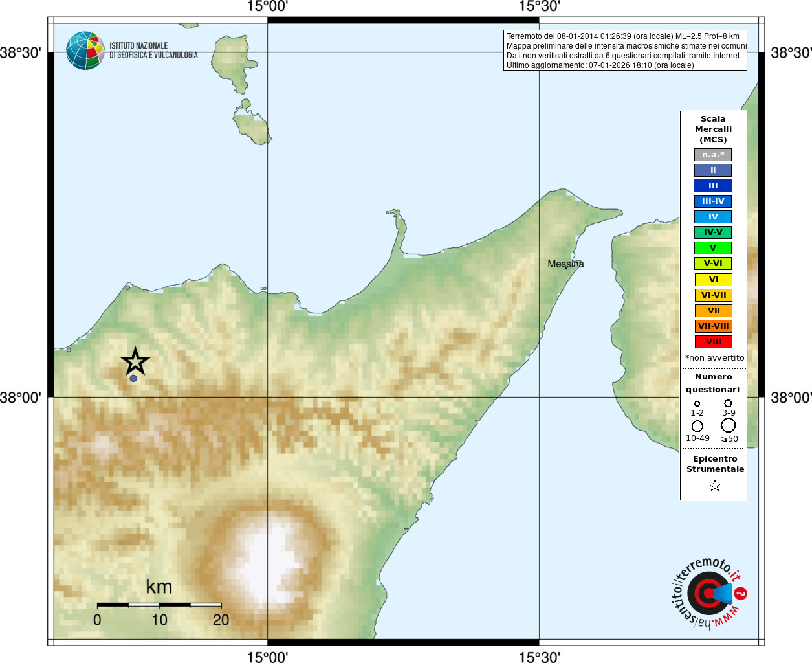
Task: Click the epicenter star marker on map
Action: [x=135, y=361]
